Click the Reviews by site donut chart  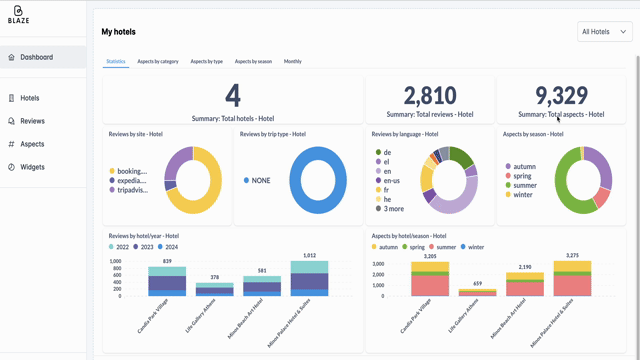(x=193, y=180)
